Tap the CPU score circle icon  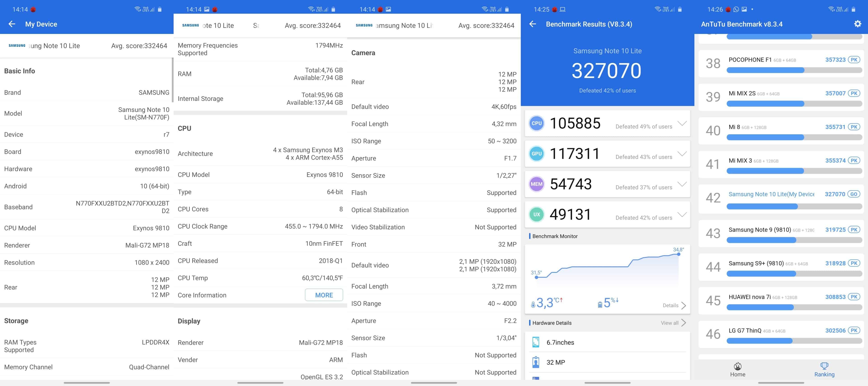pyautogui.click(x=536, y=123)
